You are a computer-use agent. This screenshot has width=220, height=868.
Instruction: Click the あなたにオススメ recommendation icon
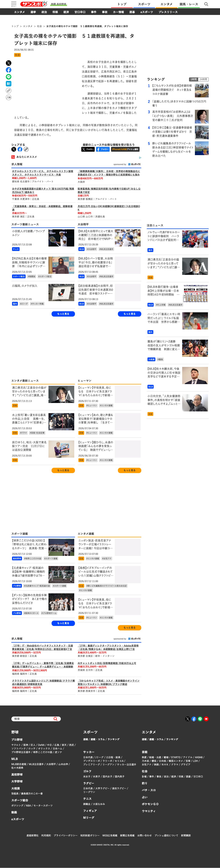tap(13, 157)
